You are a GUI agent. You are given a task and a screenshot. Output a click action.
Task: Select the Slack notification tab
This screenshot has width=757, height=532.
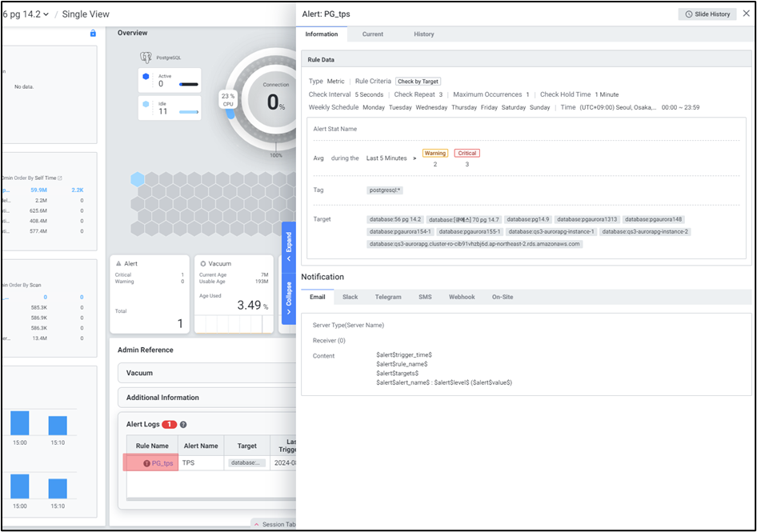350,297
